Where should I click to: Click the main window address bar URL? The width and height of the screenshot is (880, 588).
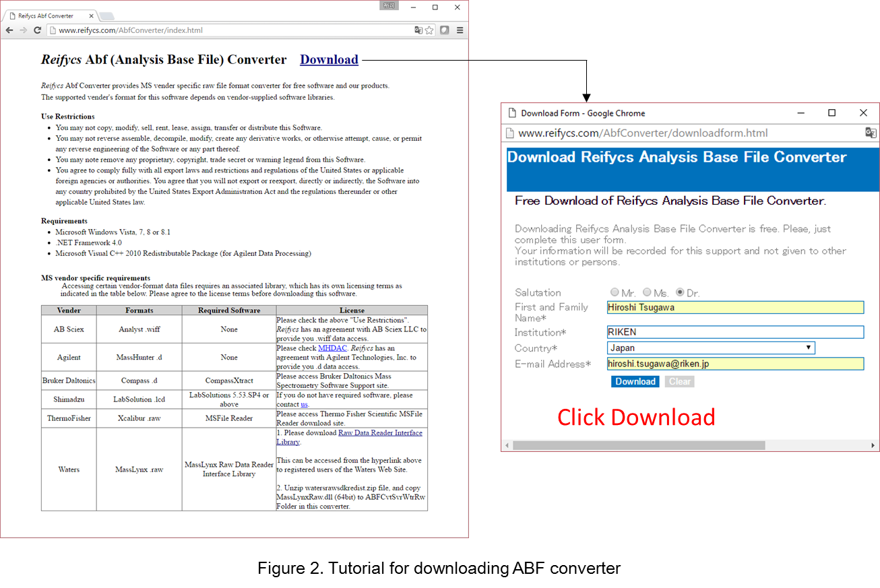(x=131, y=30)
